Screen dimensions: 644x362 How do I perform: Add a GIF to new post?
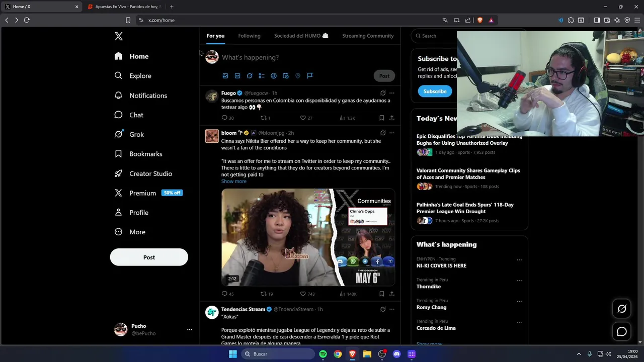pyautogui.click(x=237, y=75)
